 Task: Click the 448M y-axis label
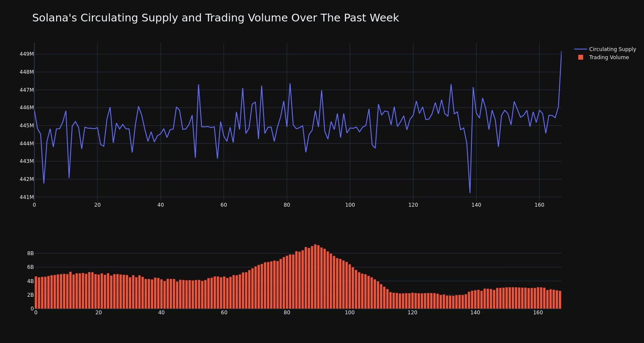coord(26,72)
